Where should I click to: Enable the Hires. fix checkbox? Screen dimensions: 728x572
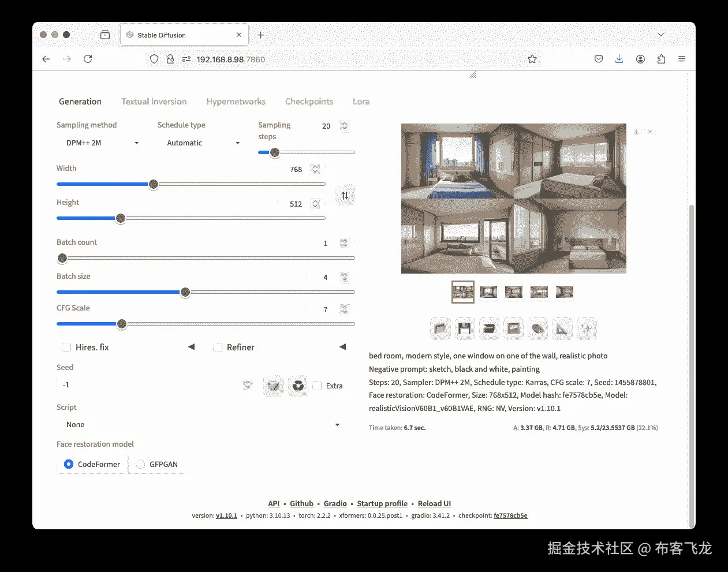66,347
